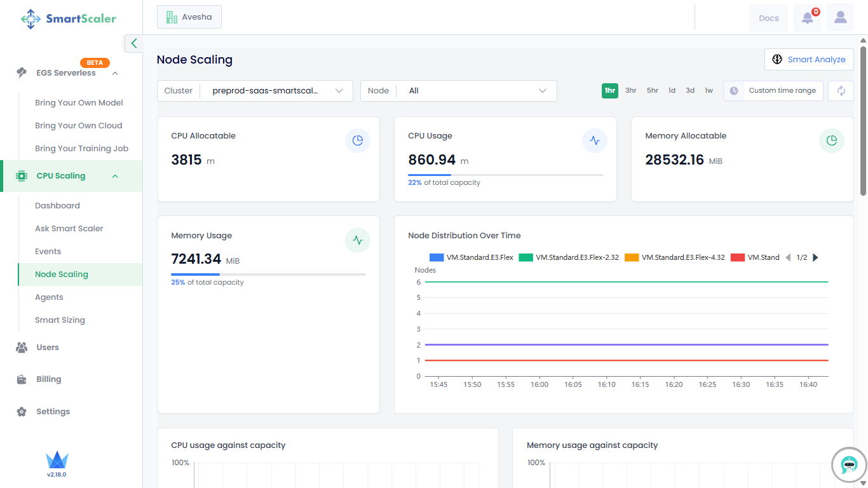Click the Memory Usage pulse icon
Image resolution: width=868 pixels, height=488 pixels.
(x=357, y=241)
